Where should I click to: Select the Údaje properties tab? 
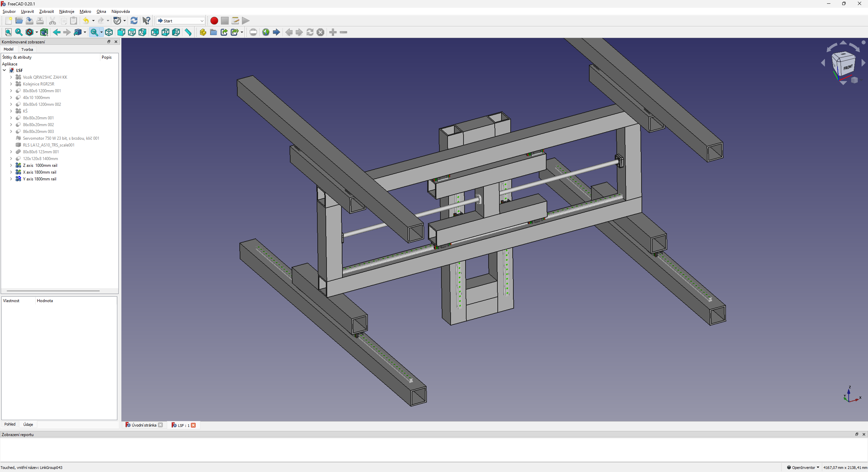tap(28, 425)
